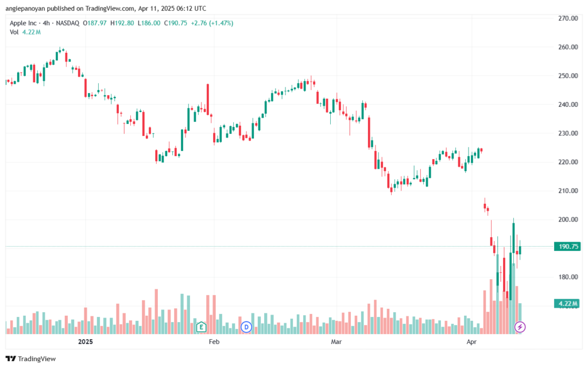Click the 2025 date axis label

point(86,342)
